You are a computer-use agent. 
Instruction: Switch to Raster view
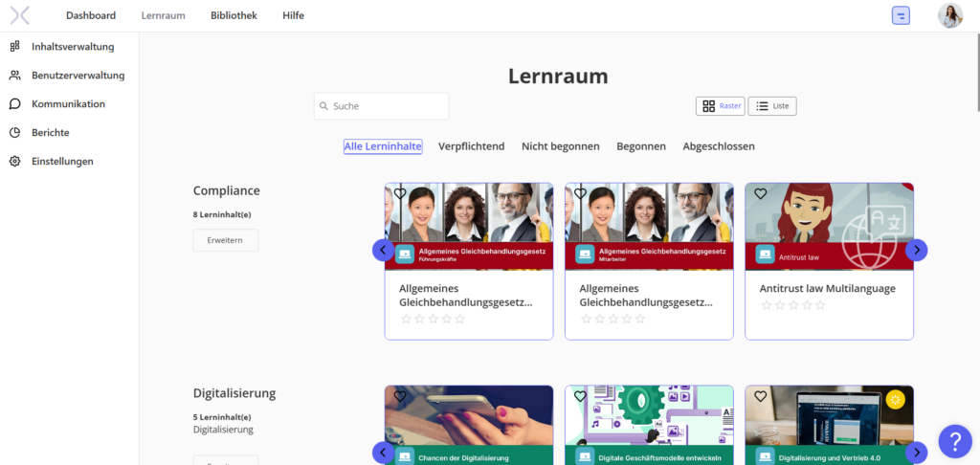[x=721, y=106]
